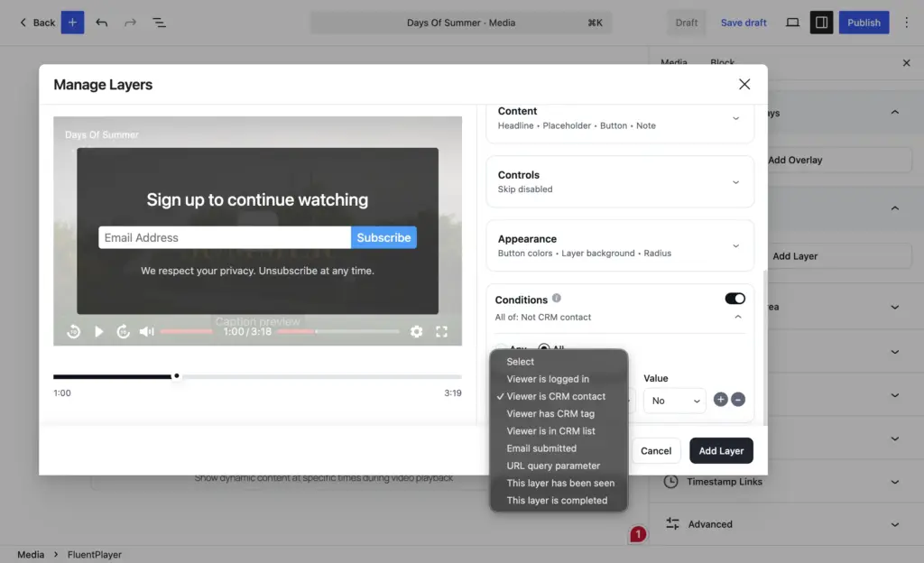Viewport: 924px width, 563px height.
Task: Click the blue plus block inserter icon
Action: click(72, 23)
